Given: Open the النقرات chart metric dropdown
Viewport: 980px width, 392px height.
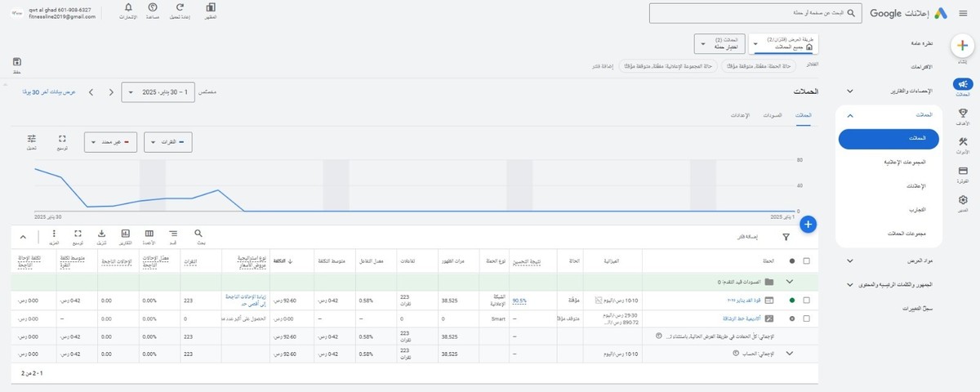Looking at the screenshot, I should 168,142.
